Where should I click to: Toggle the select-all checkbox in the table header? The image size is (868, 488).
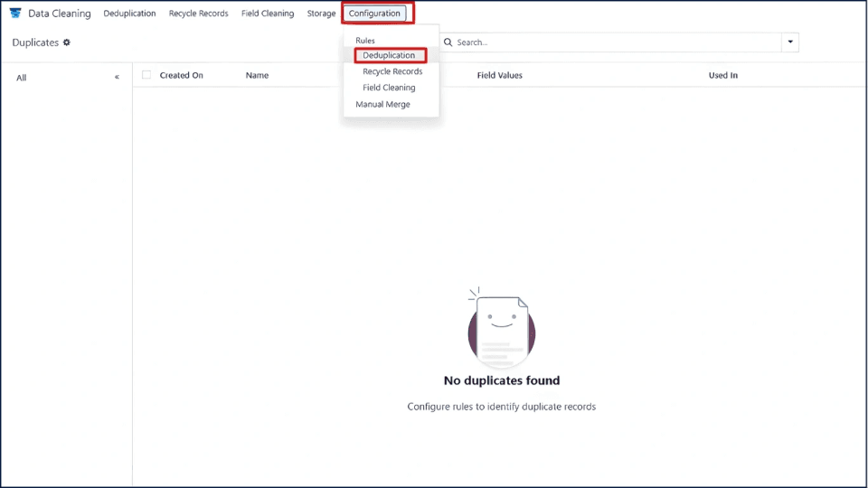[146, 75]
